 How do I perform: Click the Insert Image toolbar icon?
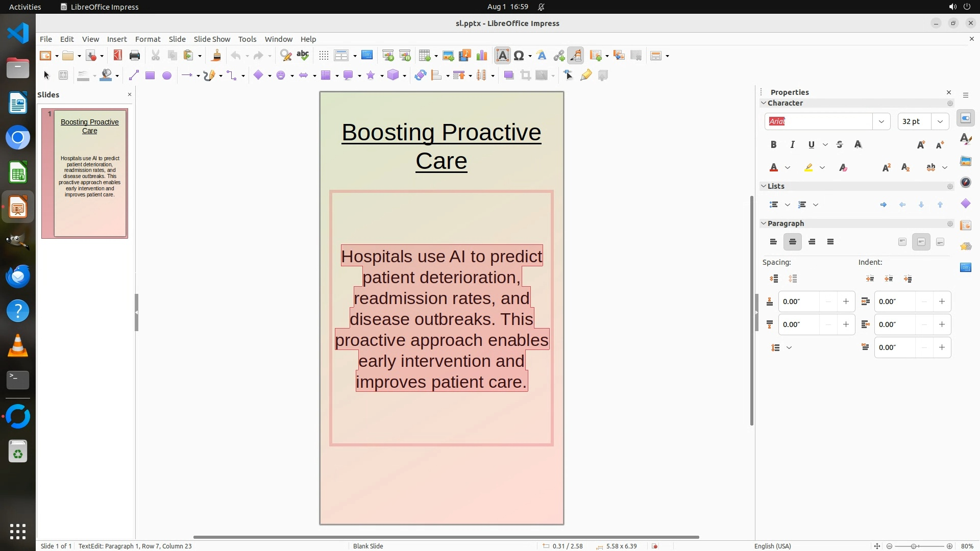click(x=448, y=56)
